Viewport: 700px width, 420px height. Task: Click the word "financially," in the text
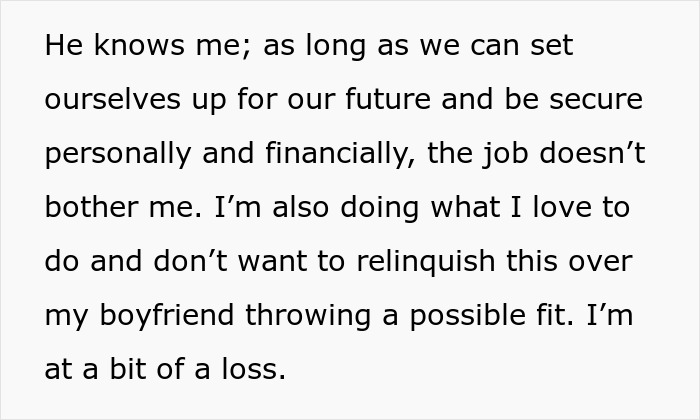(x=340, y=154)
